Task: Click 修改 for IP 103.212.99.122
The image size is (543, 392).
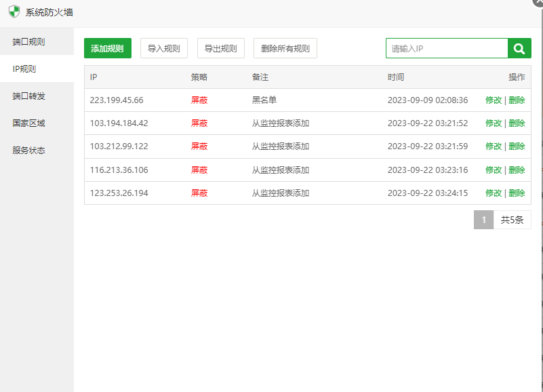Action: point(494,146)
